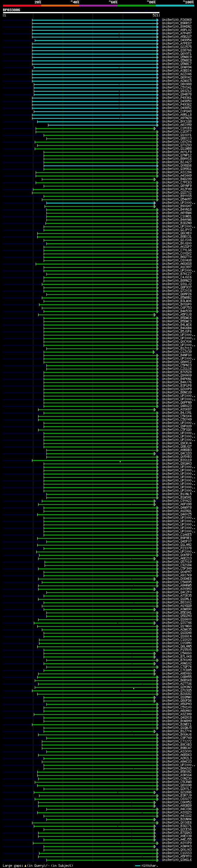Open hit UniRef100_Q0WV94
197x868 pixels.
[176, 67]
